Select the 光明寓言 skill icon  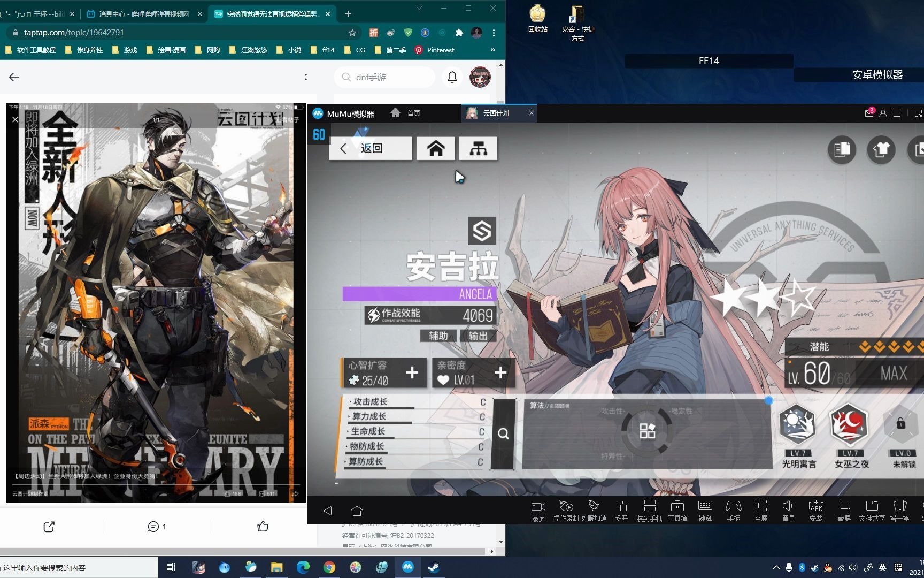pyautogui.click(x=798, y=425)
